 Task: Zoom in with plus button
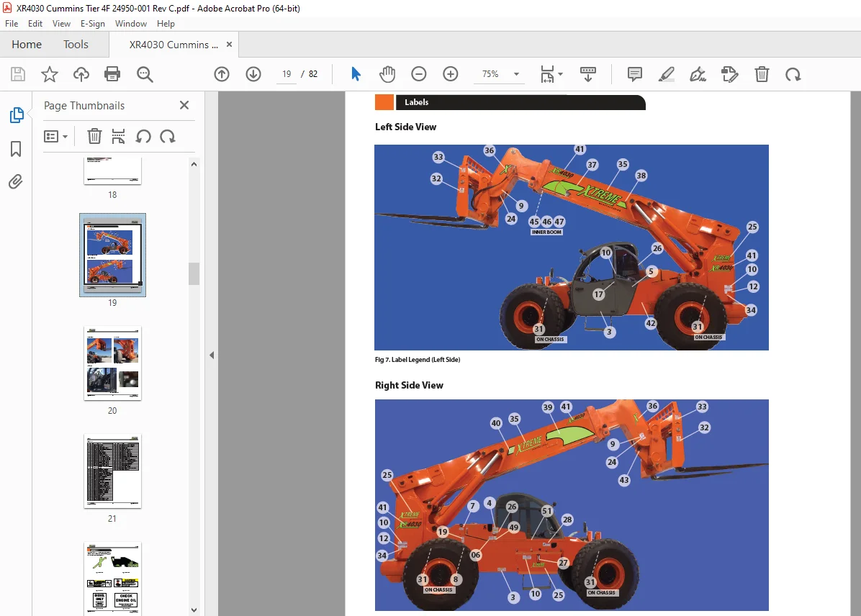(450, 74)
